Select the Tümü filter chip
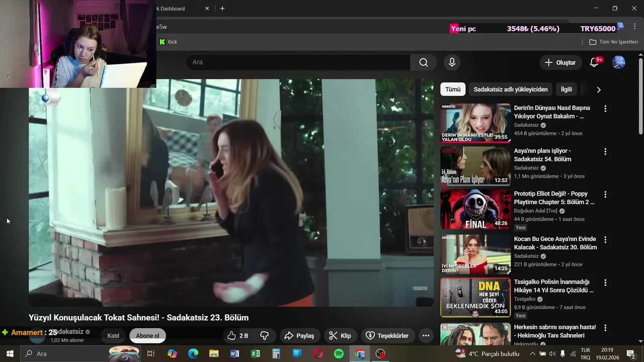The width and height of the screenshot is (644, 362). pyautogui.click(x=453, y=89)
